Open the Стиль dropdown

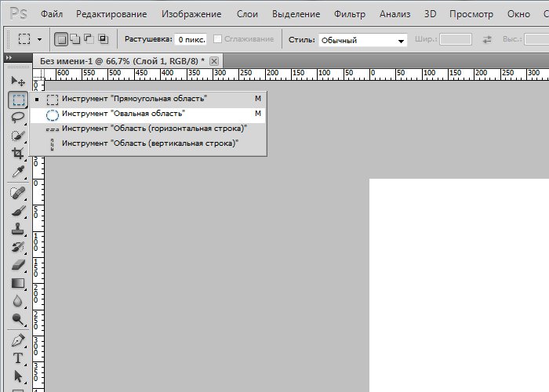click(x=363, y=40)
